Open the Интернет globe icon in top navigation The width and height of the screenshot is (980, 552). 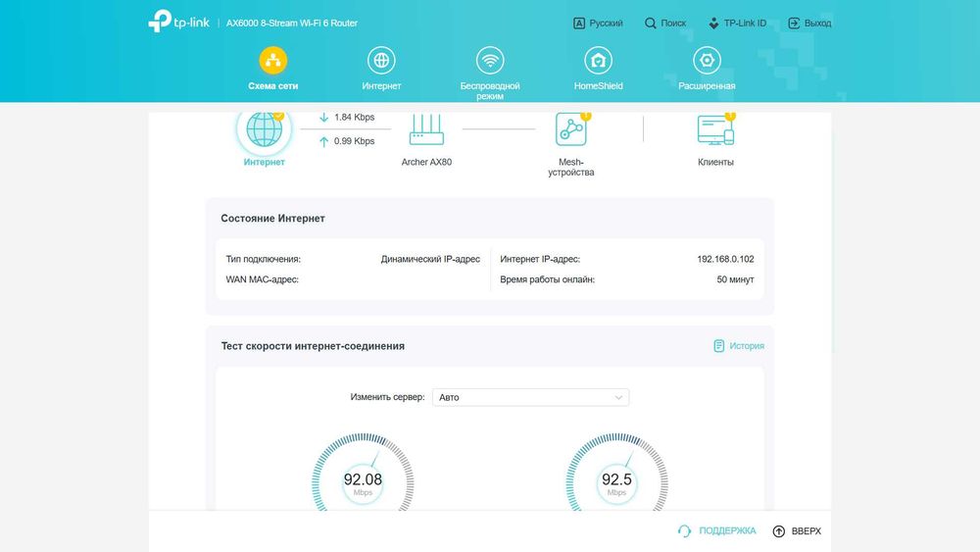click(x=381, y=61)
